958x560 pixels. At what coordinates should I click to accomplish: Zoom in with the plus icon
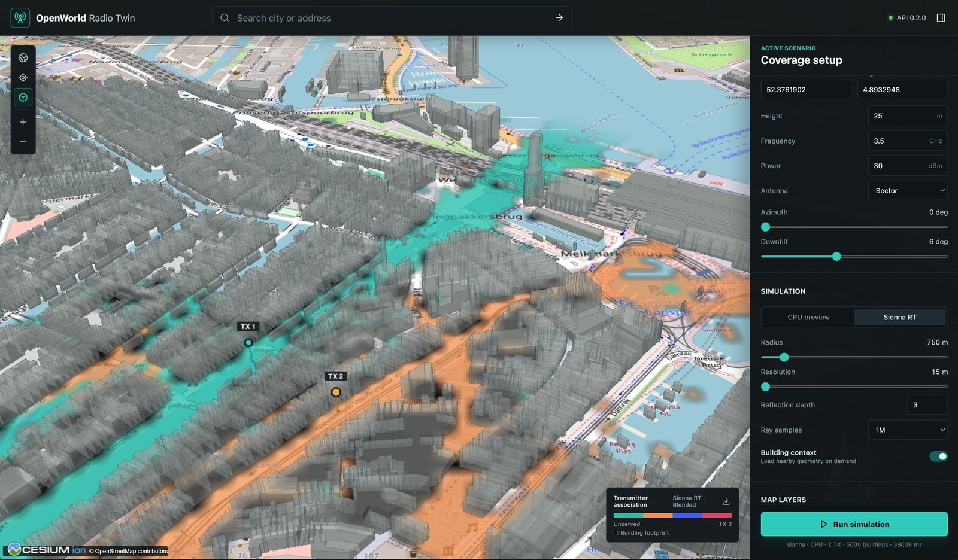click(x=23, y=122)
